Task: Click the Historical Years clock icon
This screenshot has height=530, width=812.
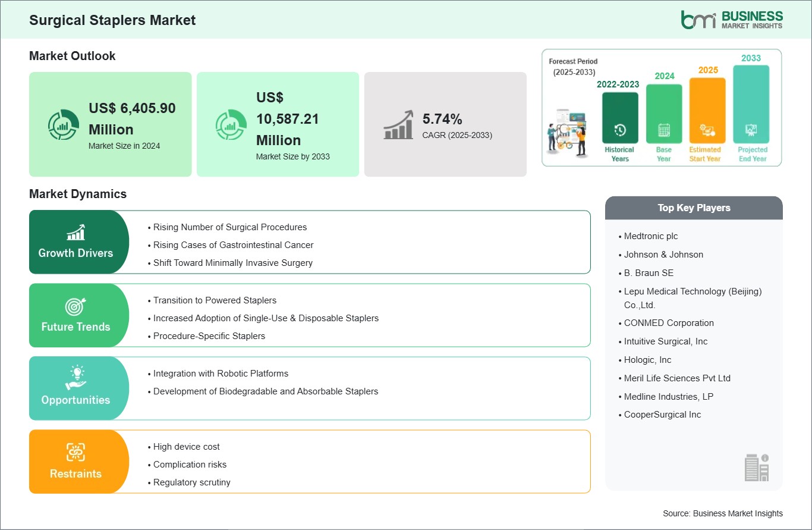Action: tap(620, 130)
